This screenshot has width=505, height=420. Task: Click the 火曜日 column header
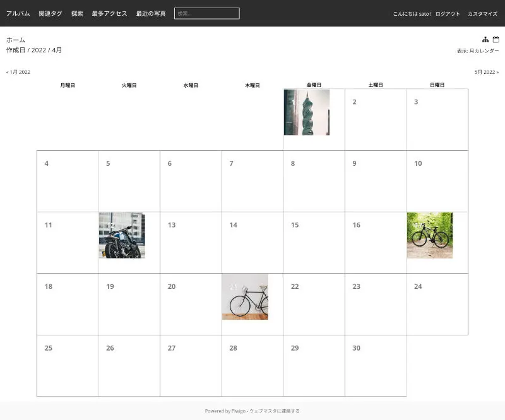pos(129,85)
